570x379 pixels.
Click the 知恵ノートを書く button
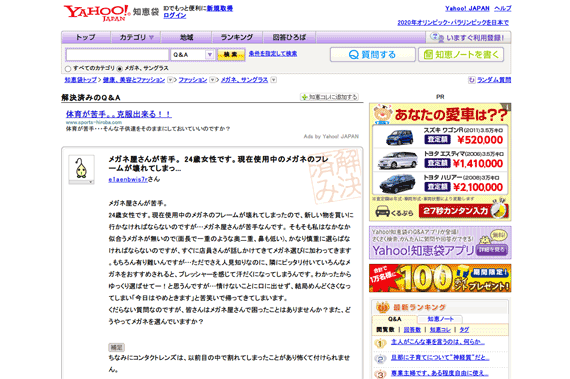[x=461, y=55]
